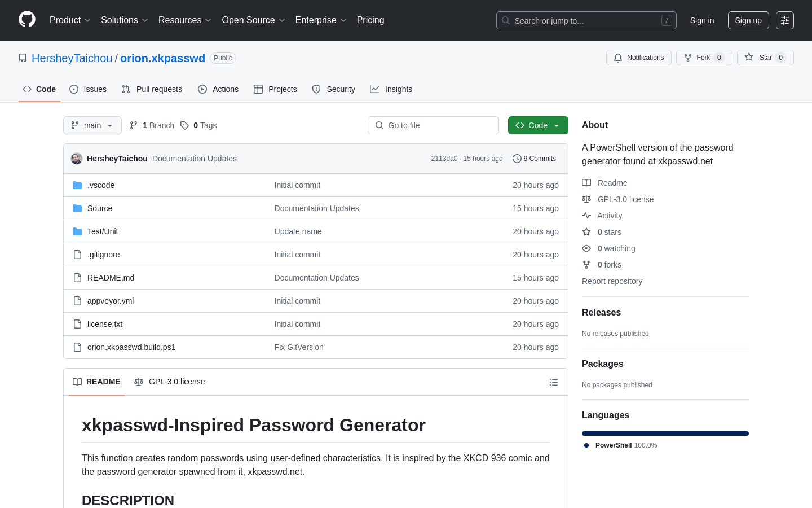Select the README tab in file viewer

(x=96, y=382)
